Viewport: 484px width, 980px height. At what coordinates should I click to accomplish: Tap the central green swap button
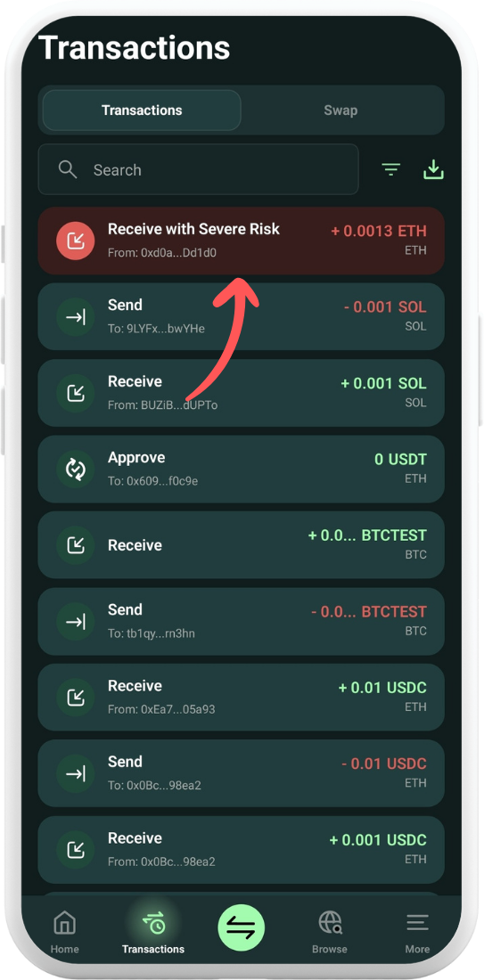click(x=242, y=927)
